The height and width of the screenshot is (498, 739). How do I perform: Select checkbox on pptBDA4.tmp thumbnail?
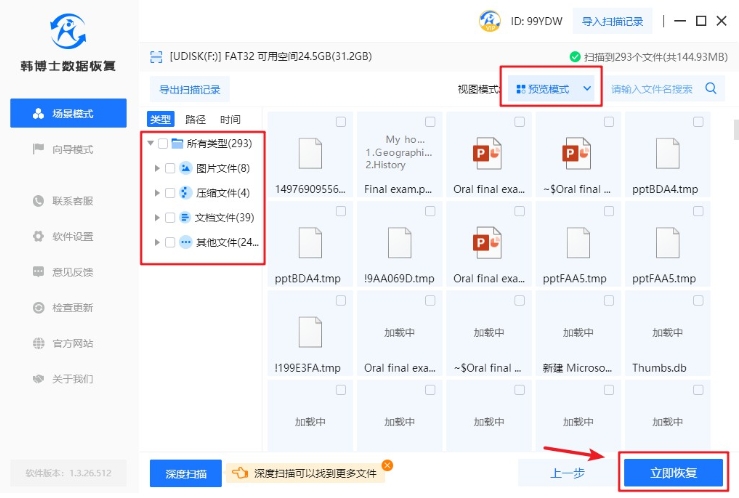pos(698,122)
